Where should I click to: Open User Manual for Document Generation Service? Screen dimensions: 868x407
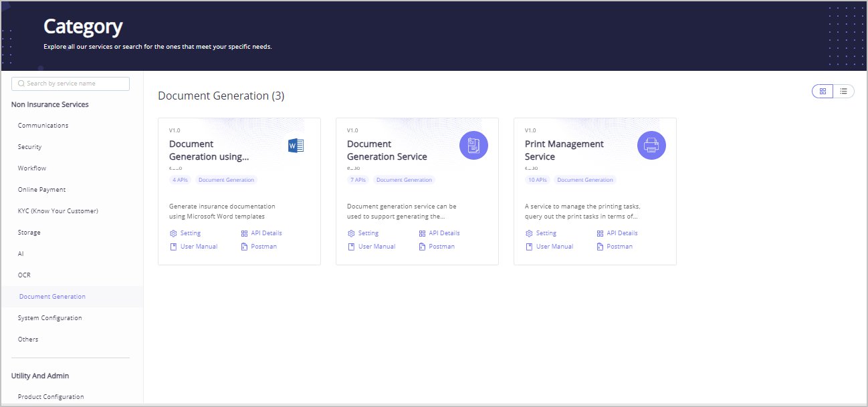(376, 247)
